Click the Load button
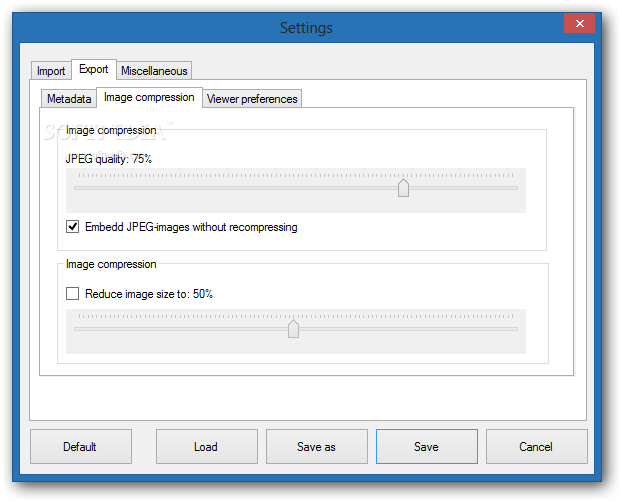The height and width of the screenshot is (502, 622). pyautogui.click(x=207, y=446)
